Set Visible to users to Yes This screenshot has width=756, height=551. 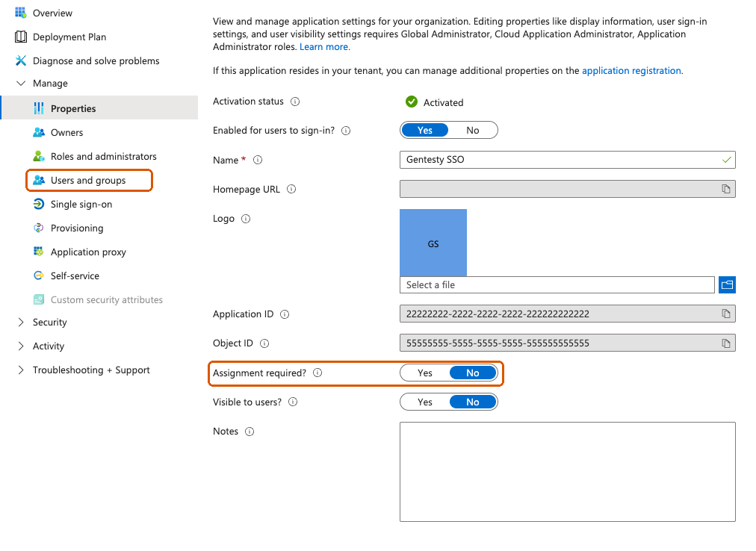425,402
